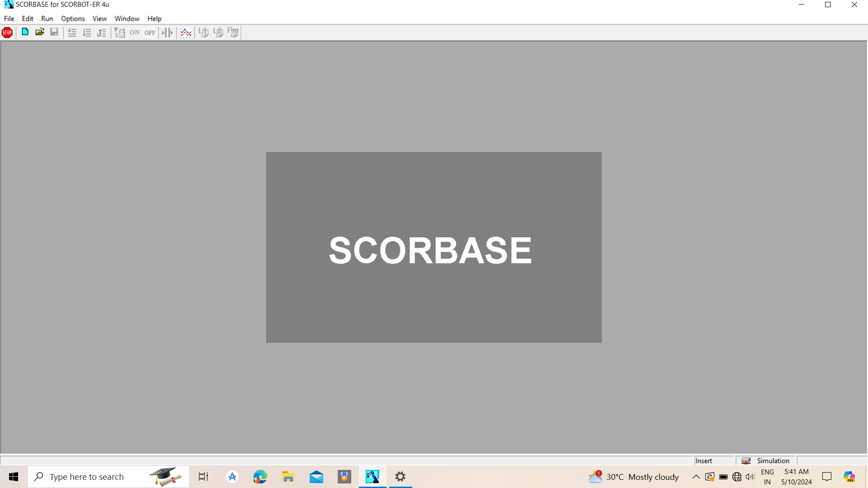Open Microsoft Edge from the taskbar
This screenshot has width=868, height=488.
260,477
